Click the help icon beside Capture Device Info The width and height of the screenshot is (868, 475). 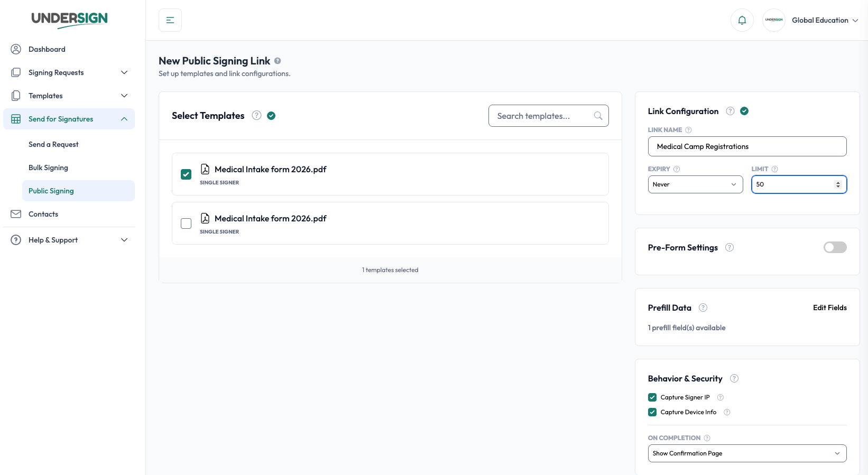coord(727,412)
